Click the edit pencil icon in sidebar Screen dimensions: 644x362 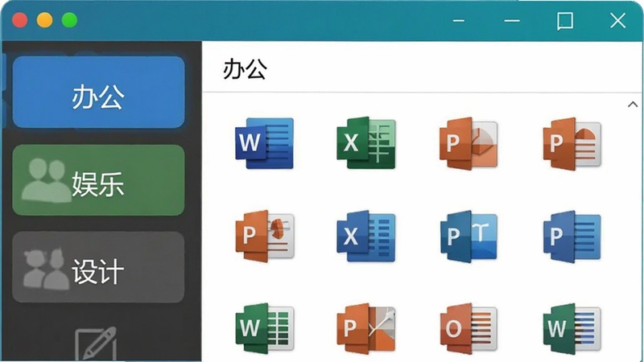(96, 344)
